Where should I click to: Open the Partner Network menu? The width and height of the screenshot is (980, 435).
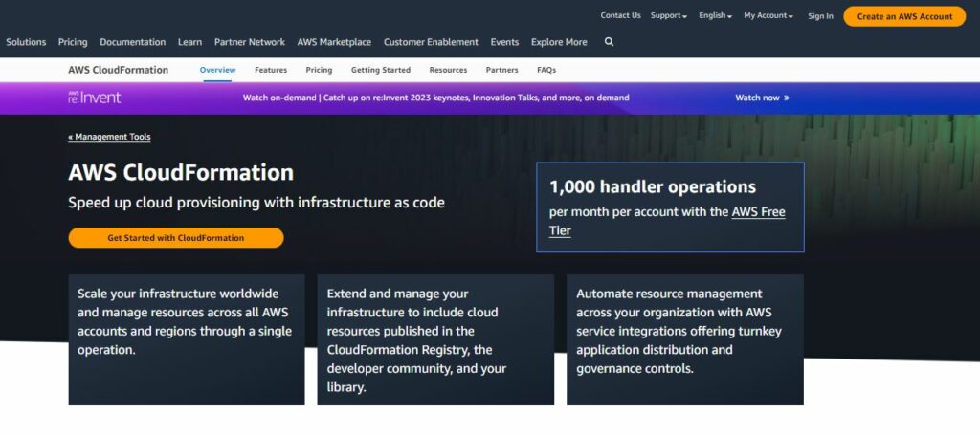(x=250, y=42)
